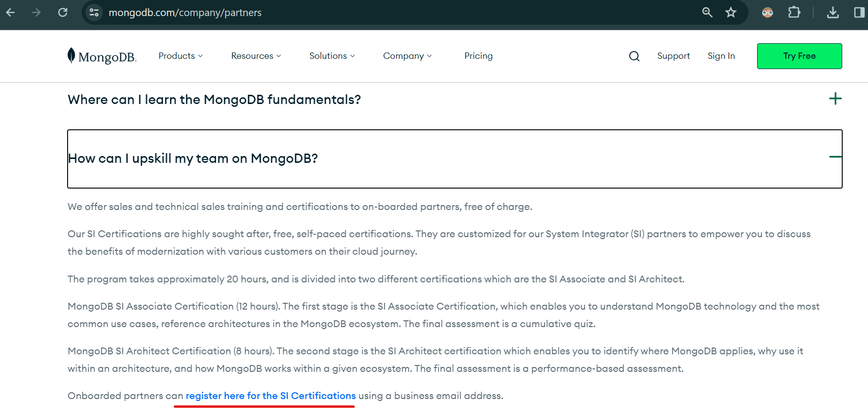Expand the MongoDB fundamentals question
This screenshot has width=868, height=418.
[x=835, y=99]
